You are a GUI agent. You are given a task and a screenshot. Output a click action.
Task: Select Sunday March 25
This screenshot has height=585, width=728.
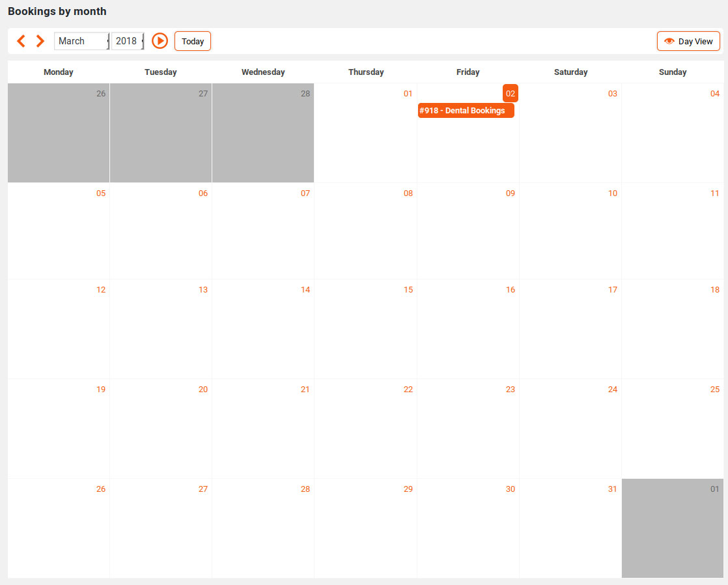(672, 429)
